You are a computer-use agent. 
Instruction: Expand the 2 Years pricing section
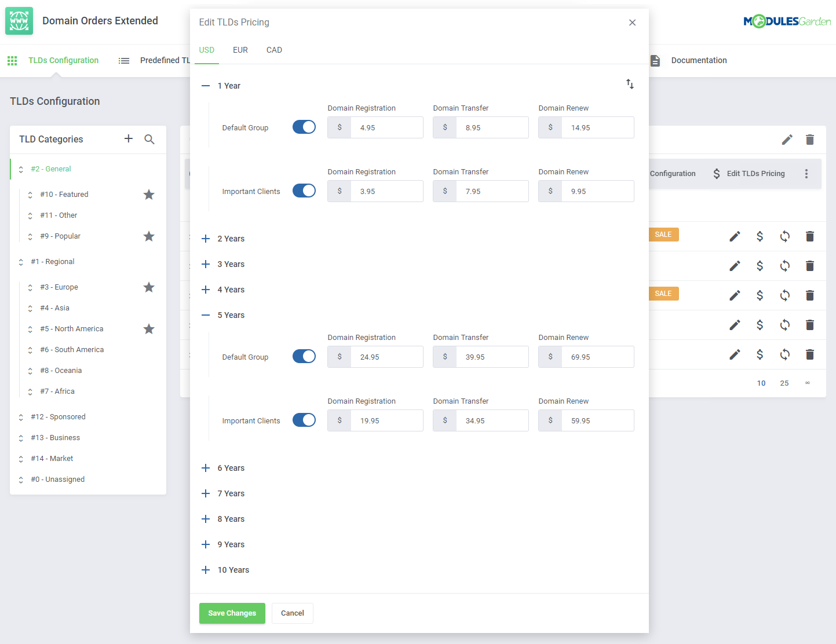coord(206,239)
